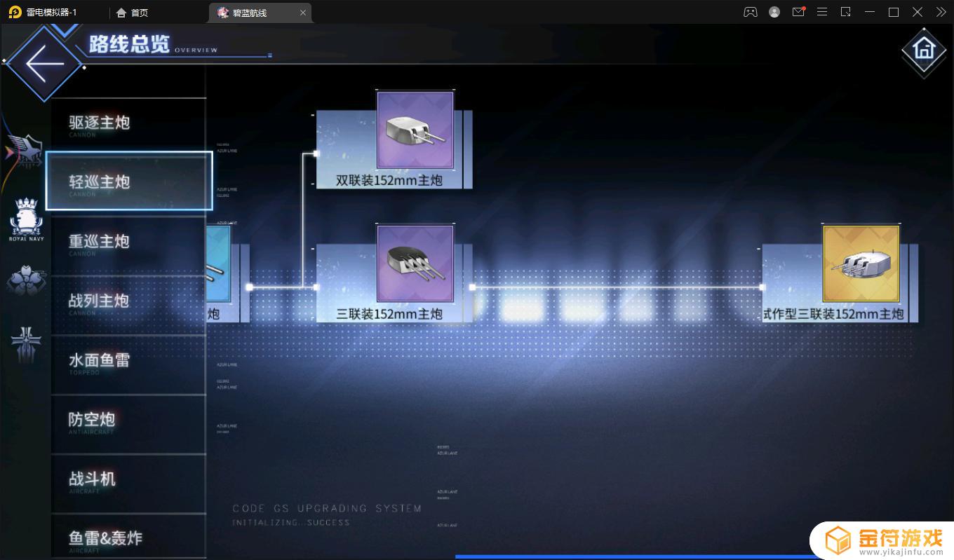The width and height of the screenshot is (954, 560).
Task: Click the 路线总览 overview title
Action: pyautogui.click(x=129, y=44)
